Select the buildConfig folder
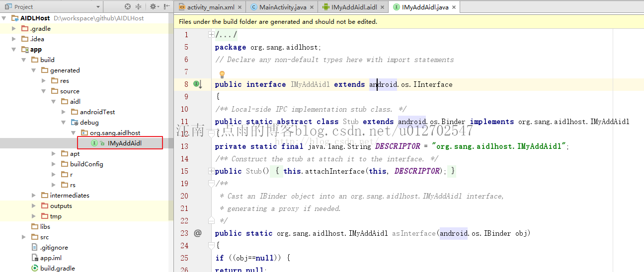The height and width of the screenshot is (272, 644). coord(86,164)
